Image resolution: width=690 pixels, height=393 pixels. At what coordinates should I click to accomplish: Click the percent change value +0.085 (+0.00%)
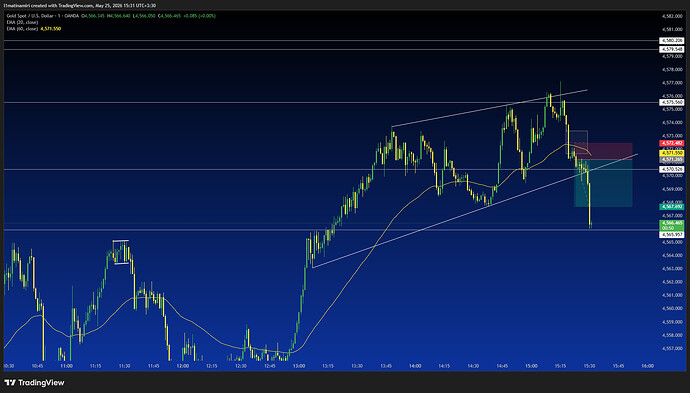[199, 16]
